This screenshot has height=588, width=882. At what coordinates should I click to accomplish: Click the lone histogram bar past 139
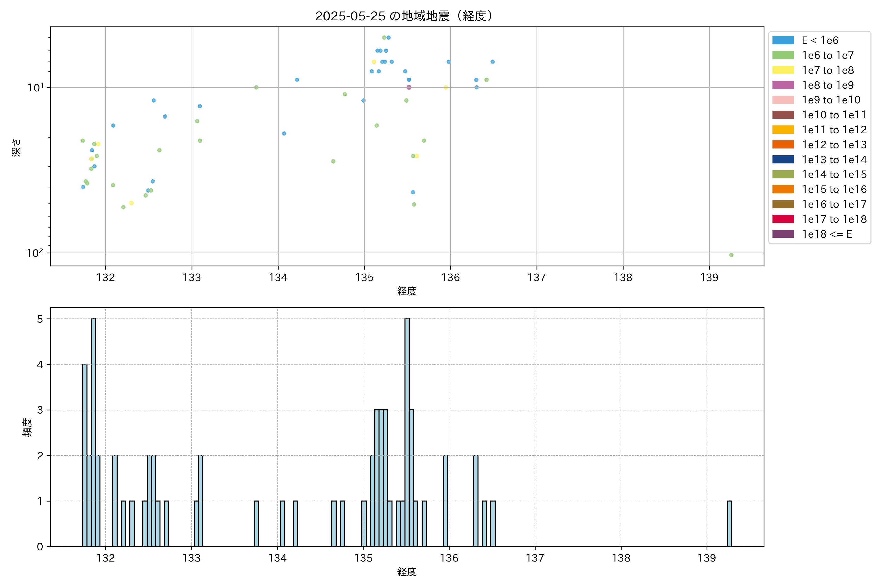(x=729, y=524)
